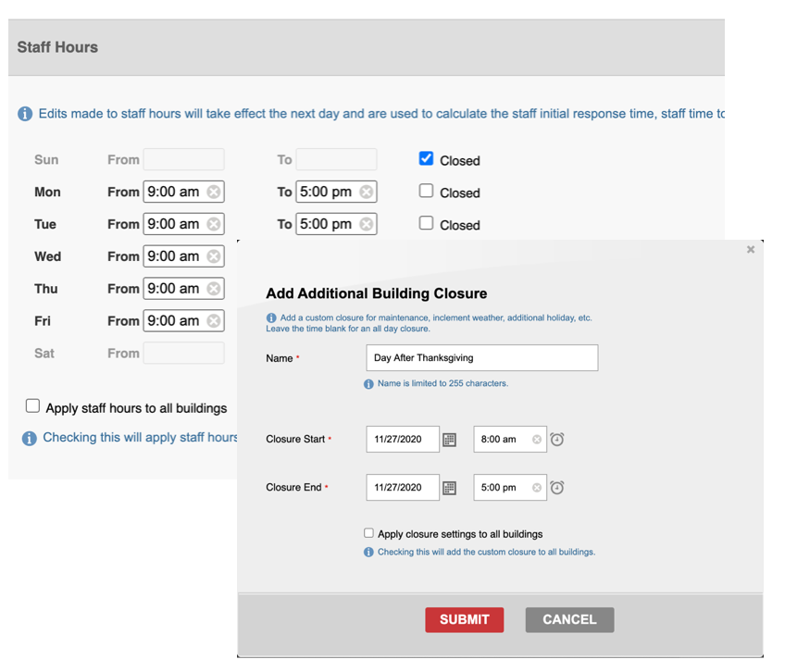Mark Monday as Closed
The image size is (785, 672).
(x=426, y=191)
